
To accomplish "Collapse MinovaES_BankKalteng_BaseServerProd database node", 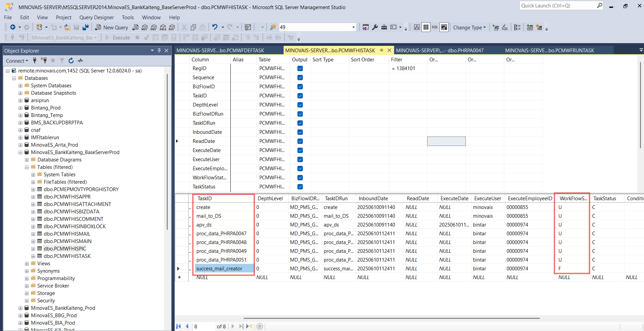I will tap(20, 152).
